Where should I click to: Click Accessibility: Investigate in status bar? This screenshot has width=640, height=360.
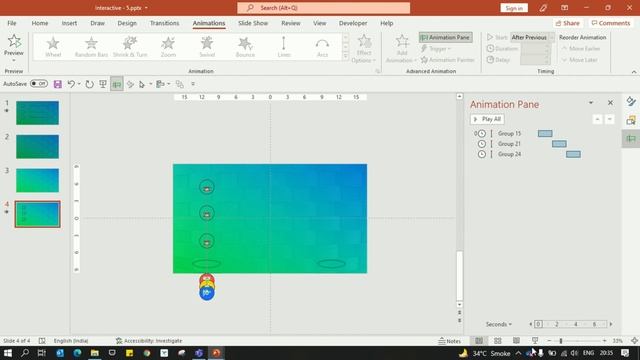(149, 341)
